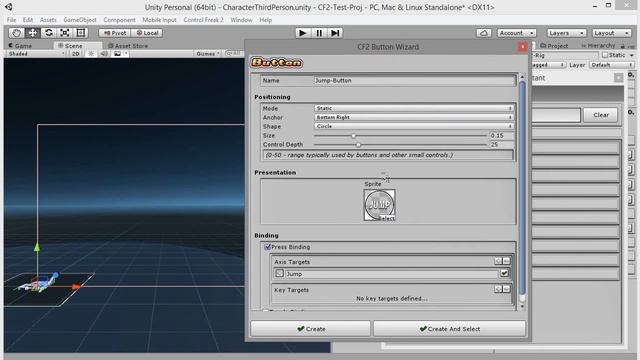
Task: Open the GameObject menu
Action: [x=80, y=20]
